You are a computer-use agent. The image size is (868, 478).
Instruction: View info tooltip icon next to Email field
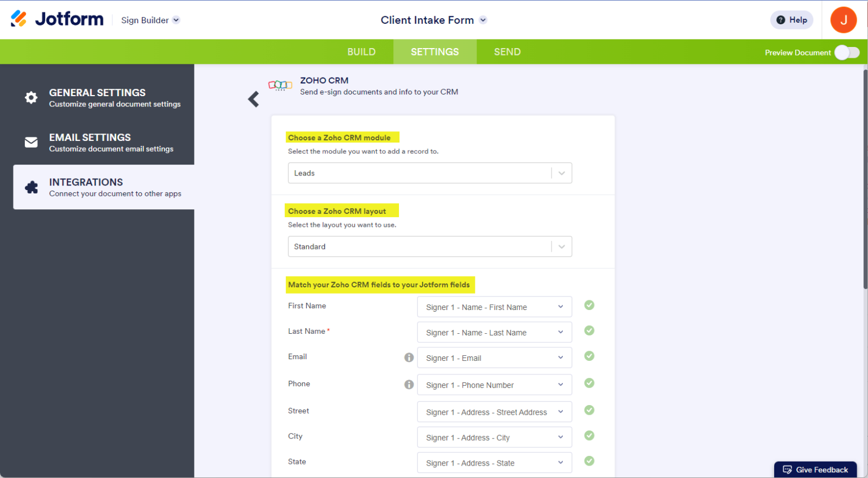409,357
